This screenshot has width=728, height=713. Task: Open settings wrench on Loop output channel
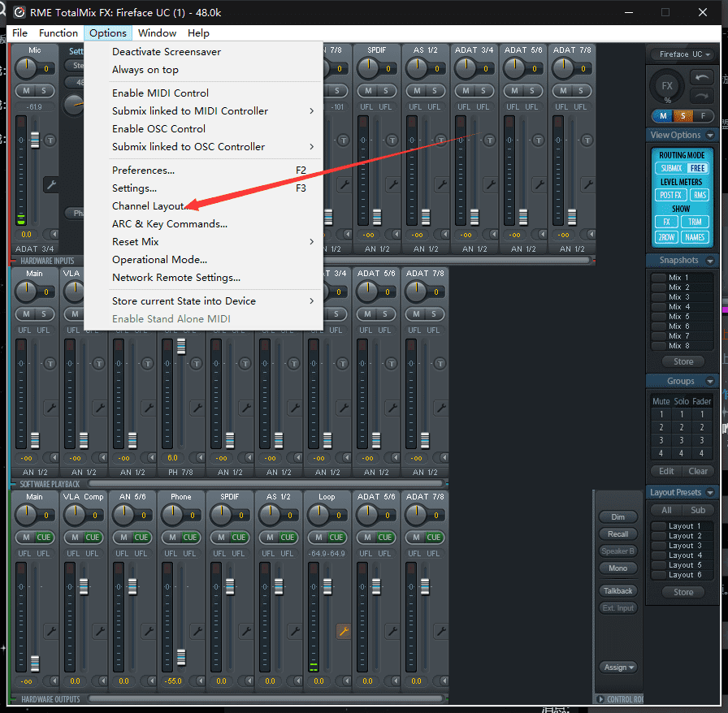(344, 631)
